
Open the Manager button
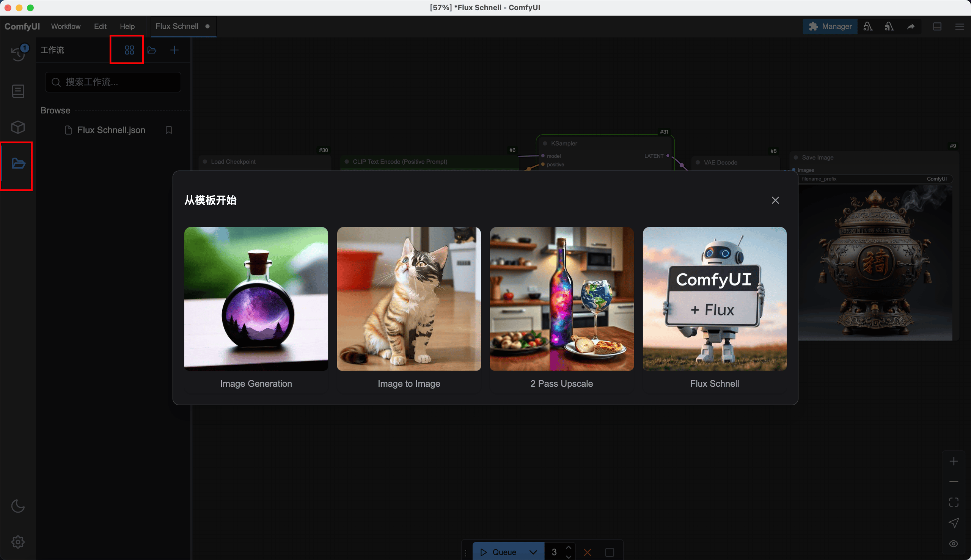[x=830, y=26]
